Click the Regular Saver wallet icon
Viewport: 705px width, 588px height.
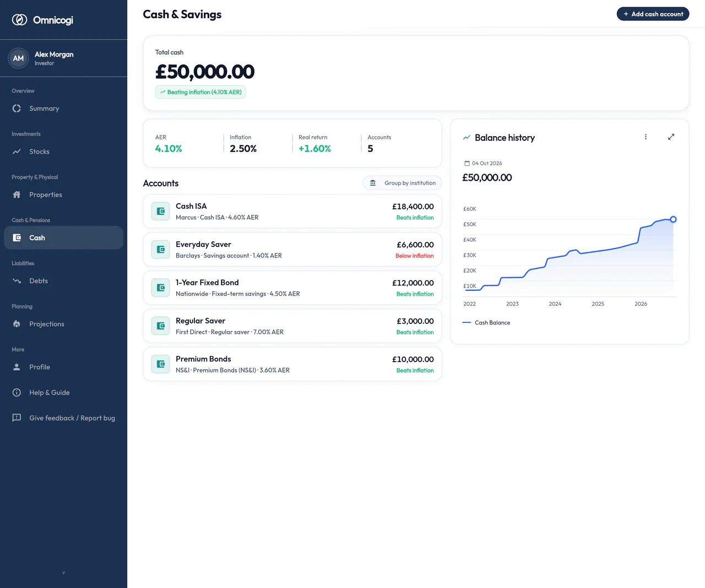[161, 326]
